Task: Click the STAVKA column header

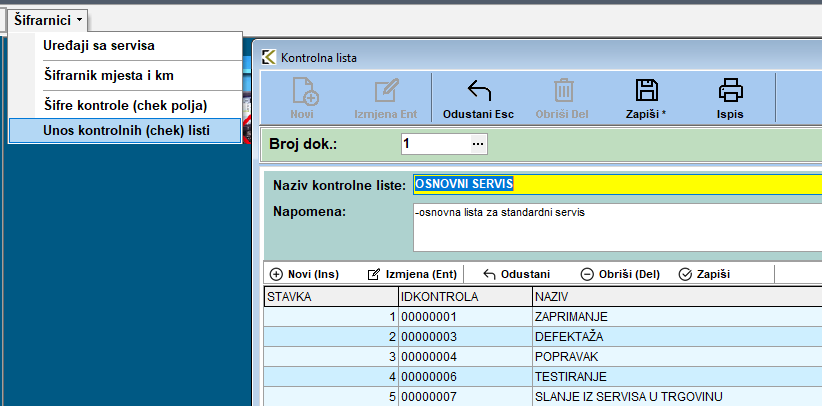Action: tap(331, 297)
